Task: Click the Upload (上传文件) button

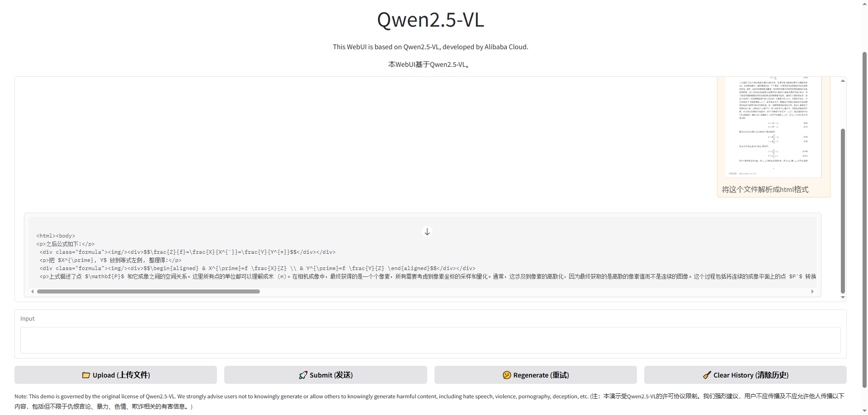Action: click(x=116, y=375)
